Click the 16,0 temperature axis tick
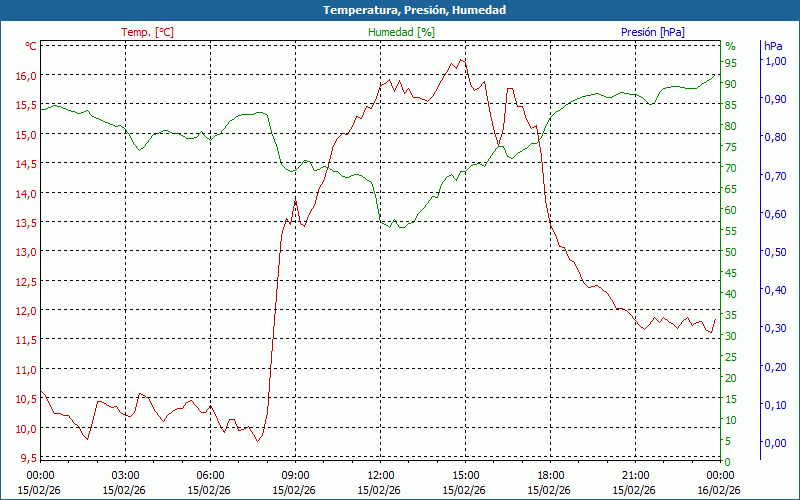Viewport: 800px width, 500px height. coord(25,76)
